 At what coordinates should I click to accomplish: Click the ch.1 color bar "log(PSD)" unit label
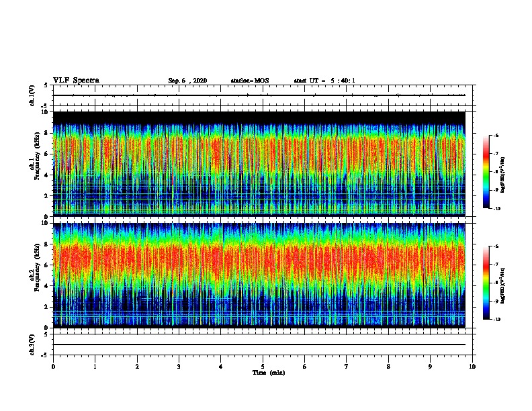503,175
